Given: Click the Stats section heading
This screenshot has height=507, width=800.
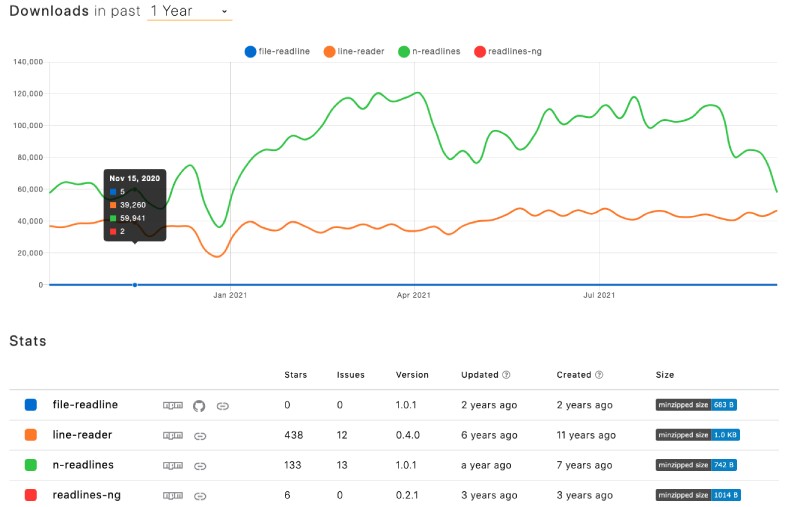Looking at the screenshot, I should click(28, 341).
